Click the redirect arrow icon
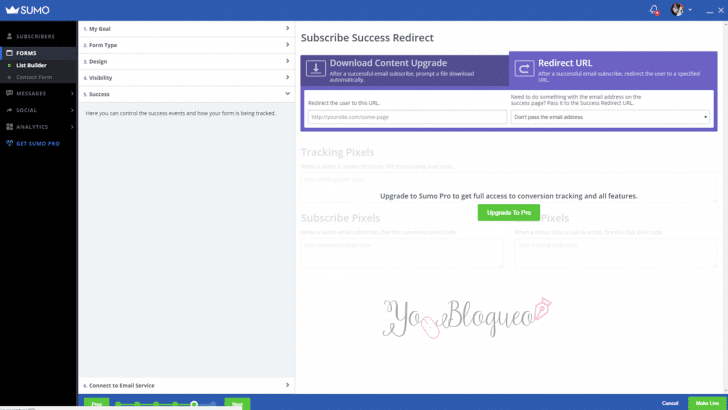This screenshot has height=410, width=728. pos(524,69)
